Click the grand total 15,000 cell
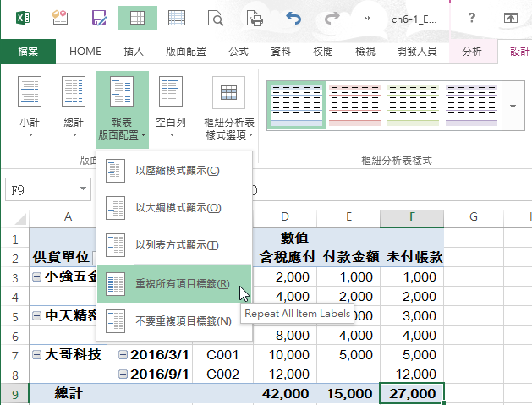This screenshot has width=532, height=405. [x=348, y=393]
